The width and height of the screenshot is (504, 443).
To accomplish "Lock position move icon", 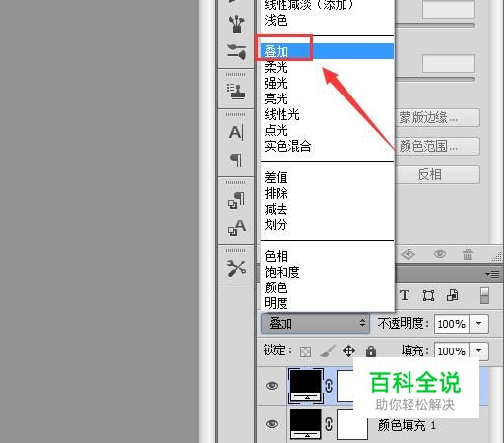I will [x=348, y=351].
